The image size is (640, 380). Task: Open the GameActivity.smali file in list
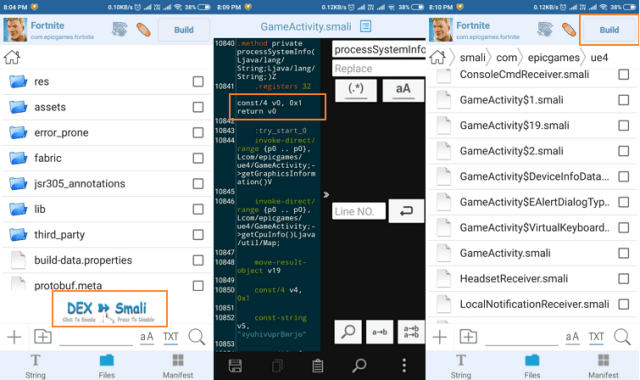coord(532,253)
